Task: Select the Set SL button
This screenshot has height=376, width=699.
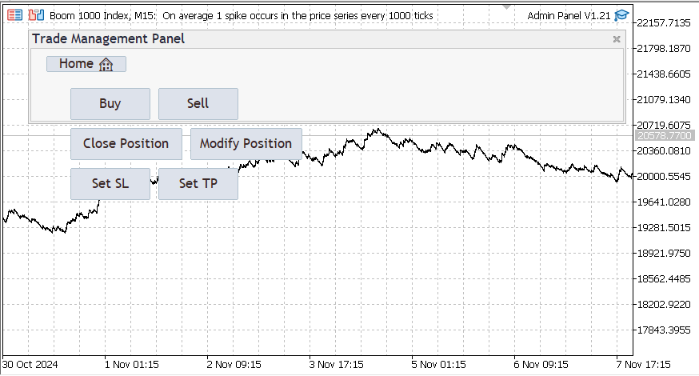Action: tap(110, 184)
